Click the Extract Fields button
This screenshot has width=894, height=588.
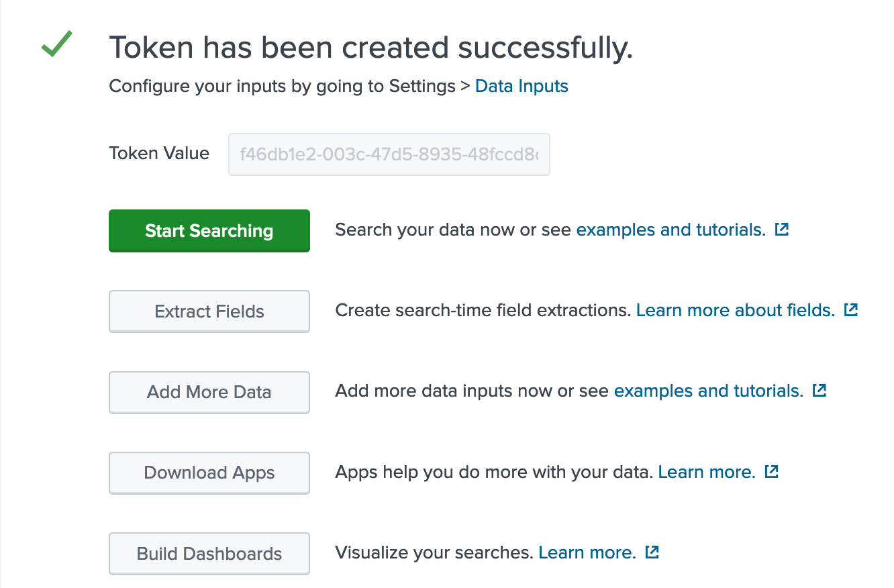(x=209, y=311)
